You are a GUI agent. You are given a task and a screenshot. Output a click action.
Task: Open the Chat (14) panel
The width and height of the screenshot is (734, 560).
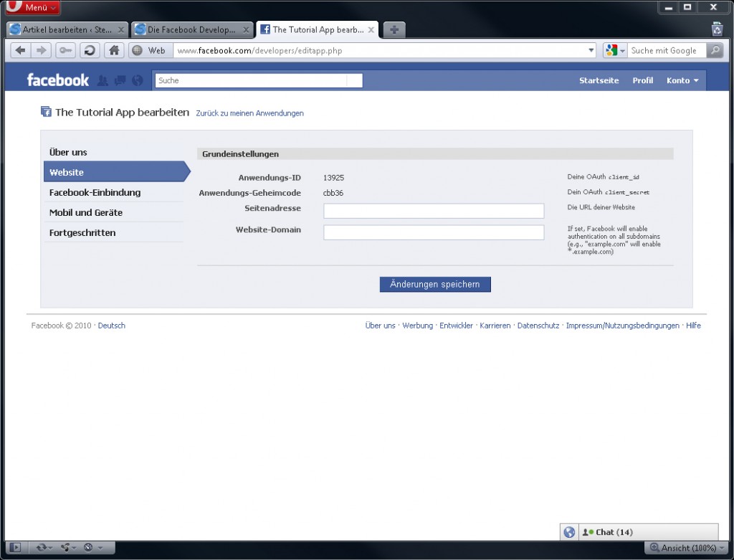pos(648,532)
